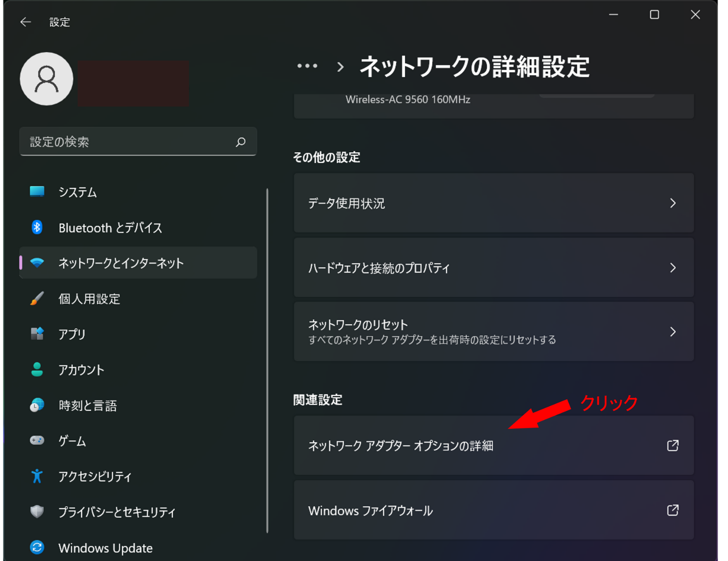Expand the ネットワークのリセット chevron
Image resolution: width=728 pixels, height=561 pixels.
point(672,332)
